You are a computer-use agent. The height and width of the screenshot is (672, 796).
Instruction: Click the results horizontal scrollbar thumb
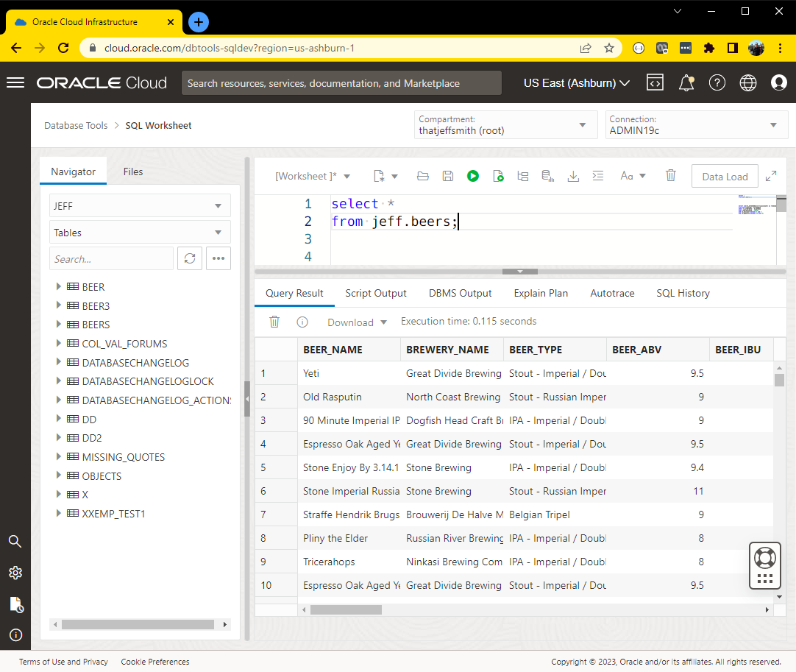347,609
